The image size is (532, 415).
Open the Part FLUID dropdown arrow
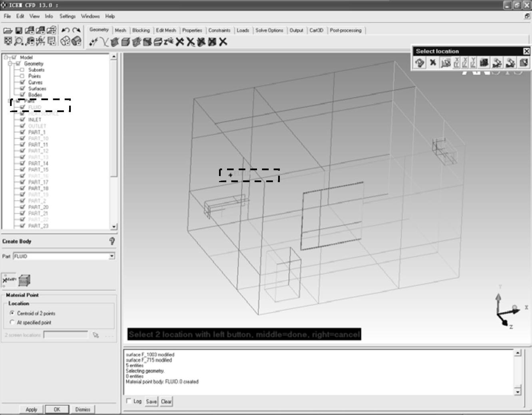click(112, 256)
